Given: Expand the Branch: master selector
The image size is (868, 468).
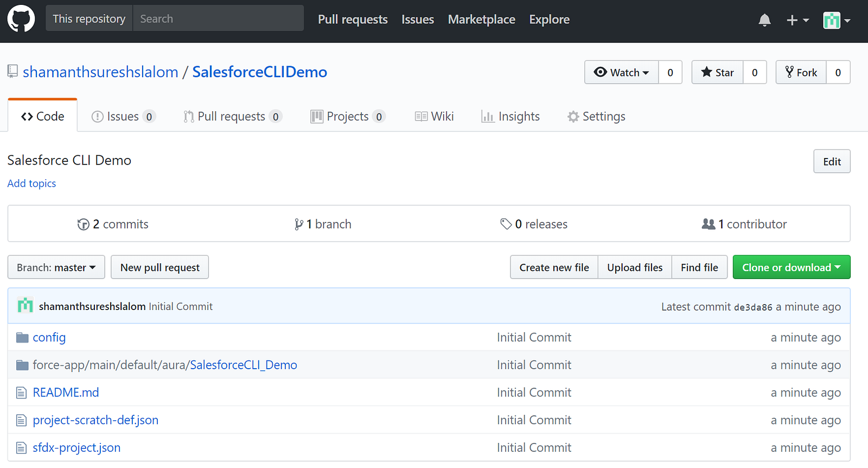Looking at the screenshot, I should pyautogui.click(x=56, y=268).
